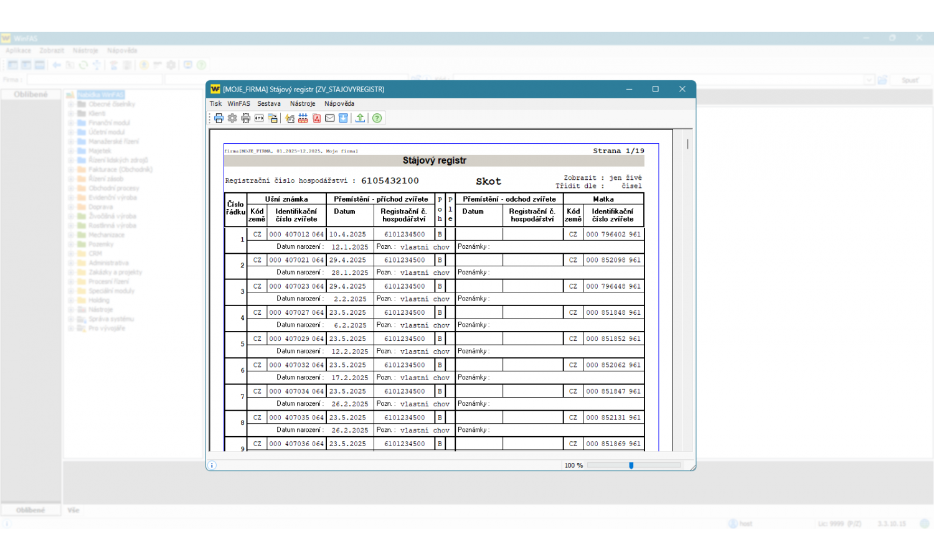Click registration number 6105432100 in report
Viewport: 934px width, 560px height.
pyautogui.click(x=390, y=180)
